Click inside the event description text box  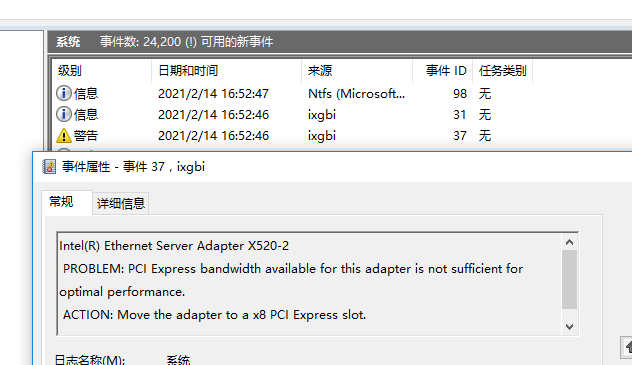(x=310, y=284)
